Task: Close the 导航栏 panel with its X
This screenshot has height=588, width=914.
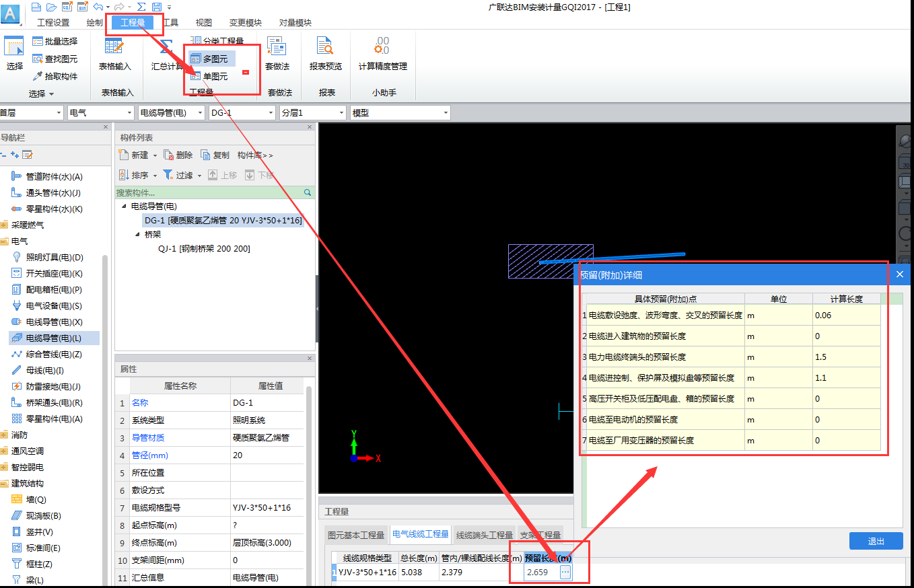Action: click(x=106, y=126)
